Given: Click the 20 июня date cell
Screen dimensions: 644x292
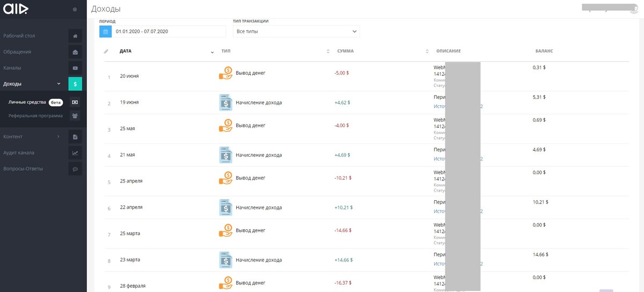Looking at the screenshot, I should click(129, 76).
